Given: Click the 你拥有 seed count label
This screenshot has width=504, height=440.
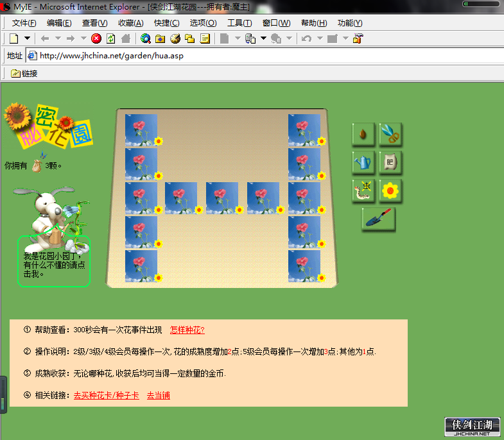Looking at the screenshot, I should point(16,165).
